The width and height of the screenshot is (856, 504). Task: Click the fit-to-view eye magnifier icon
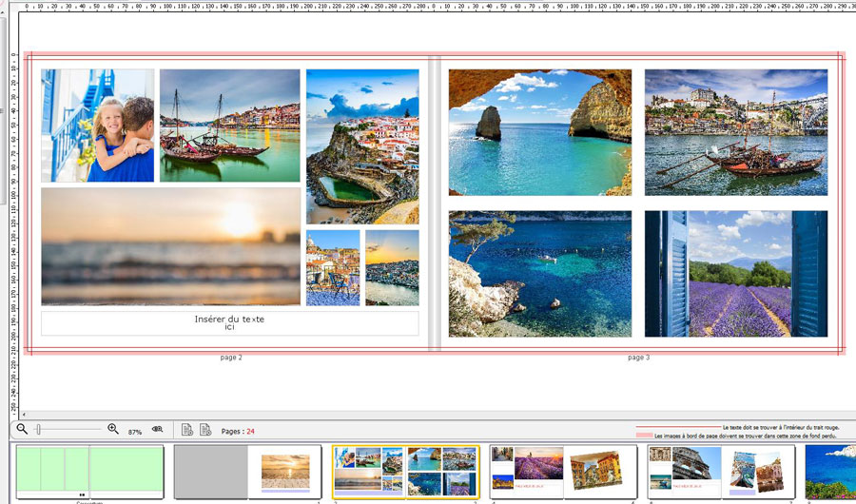(157, 430)
